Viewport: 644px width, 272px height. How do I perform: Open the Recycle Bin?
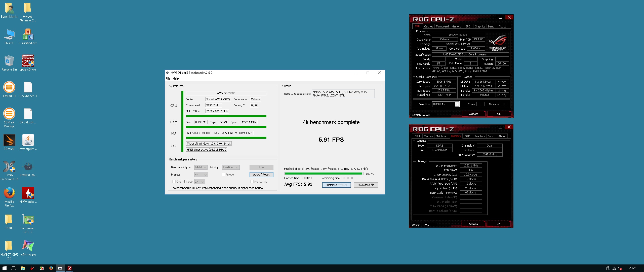[x=9, y=63]
